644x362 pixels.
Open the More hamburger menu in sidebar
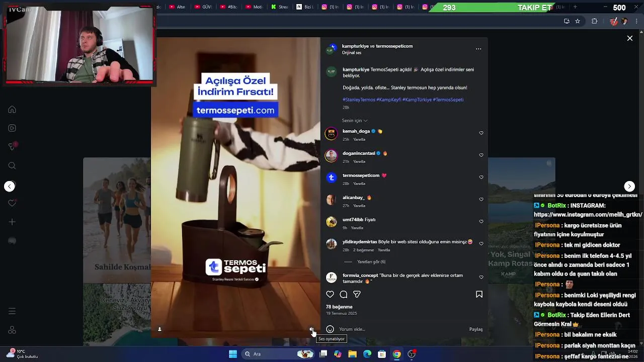[12, 311]
